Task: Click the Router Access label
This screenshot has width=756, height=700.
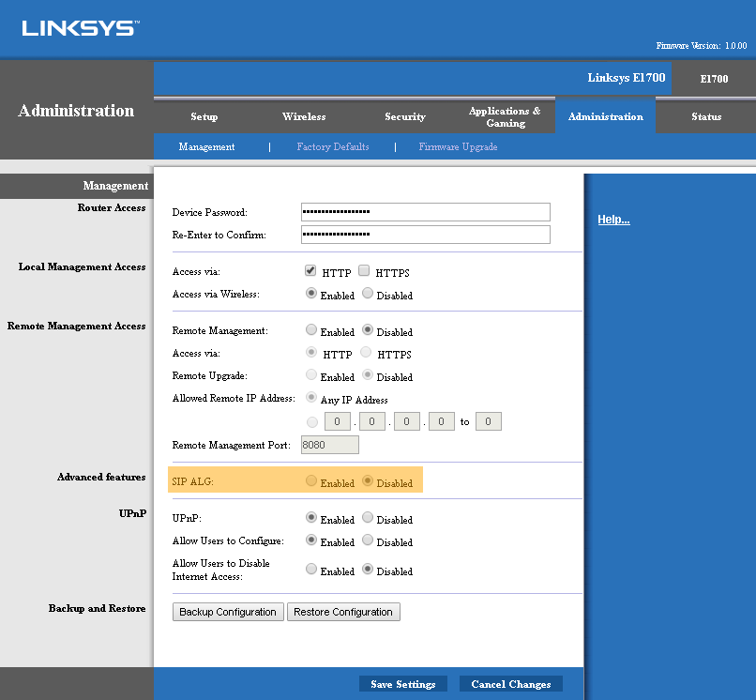Action: (112, 208)
